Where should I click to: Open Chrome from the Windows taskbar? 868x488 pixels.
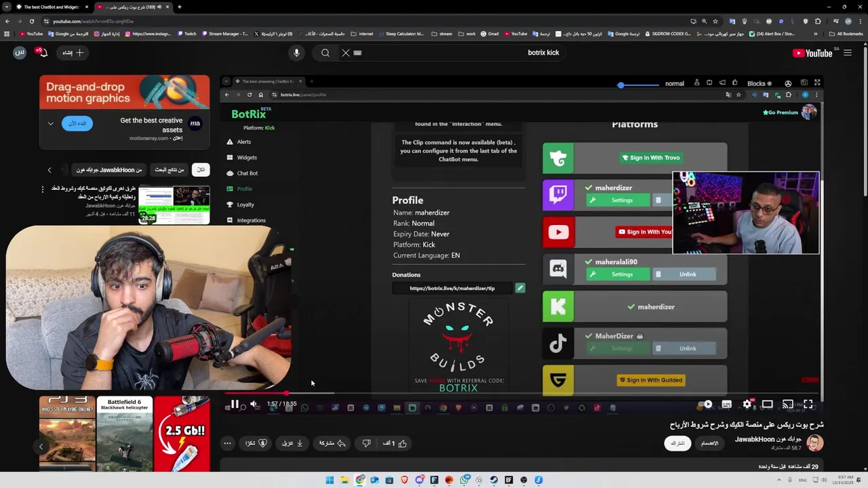359,480
